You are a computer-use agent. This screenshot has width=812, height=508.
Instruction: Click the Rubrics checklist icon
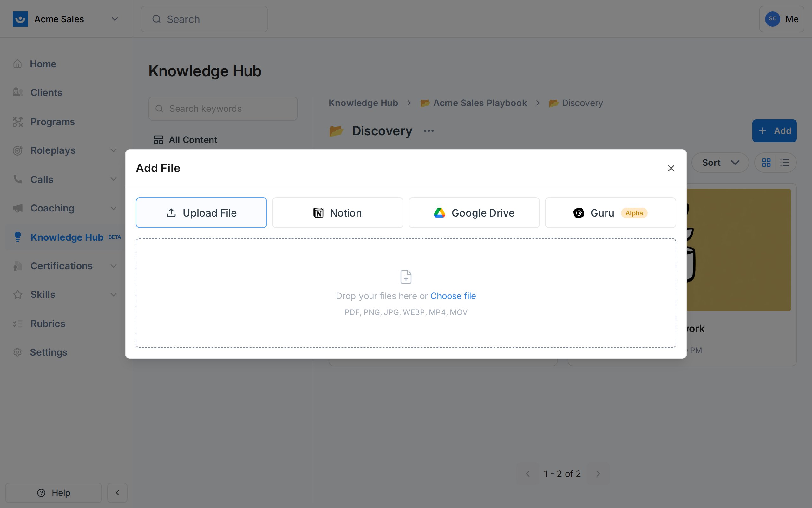click(x=17, y=324)
